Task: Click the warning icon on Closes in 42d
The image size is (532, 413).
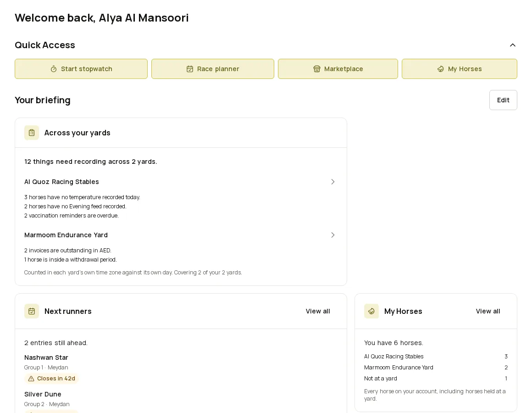Action: [31, 379]
